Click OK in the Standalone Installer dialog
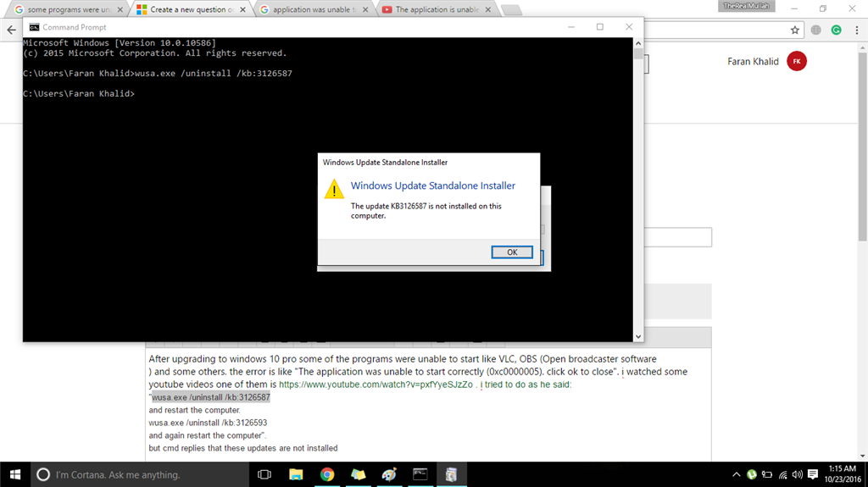This screenshot has height=487, width=868. 512,252
